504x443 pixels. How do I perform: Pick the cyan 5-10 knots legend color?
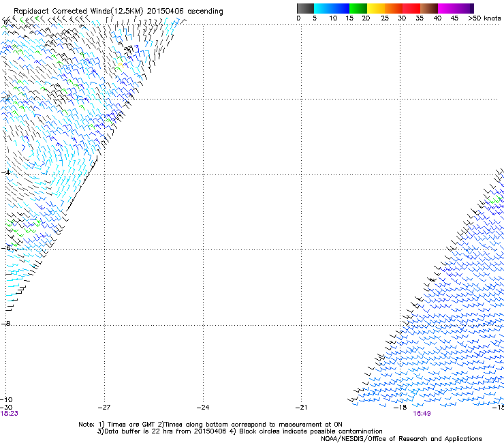click(x=323, y=8)
